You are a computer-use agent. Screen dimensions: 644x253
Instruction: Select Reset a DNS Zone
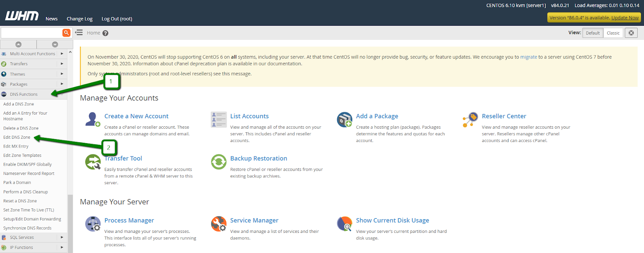click(x=20, y=201)
